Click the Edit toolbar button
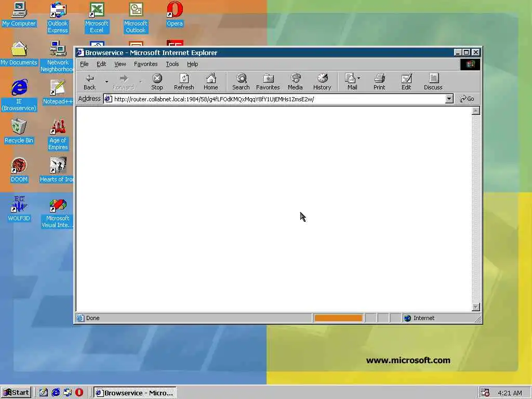This screenshot has height=399, width=532. [406, 82]
